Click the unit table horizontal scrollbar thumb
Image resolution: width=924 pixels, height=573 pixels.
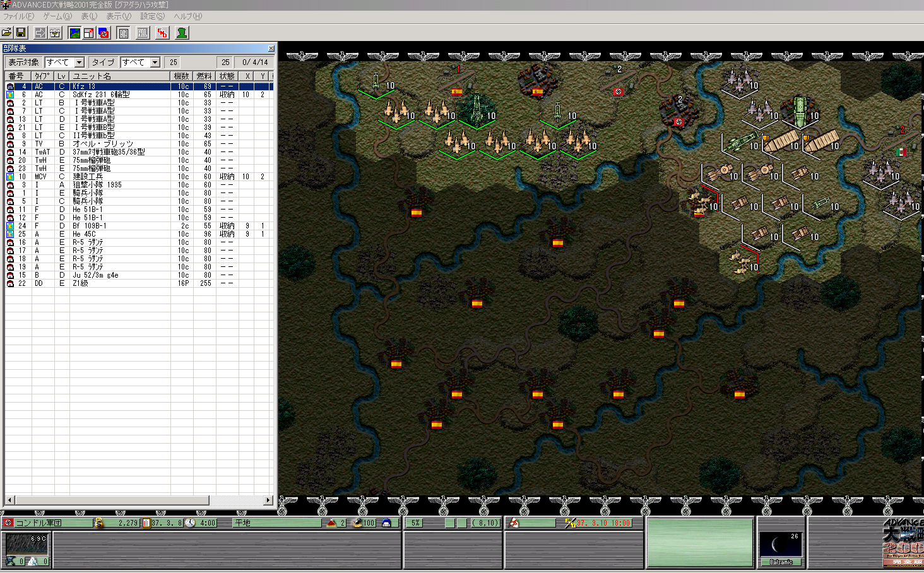pyautogui.click(x=112, y=500)
